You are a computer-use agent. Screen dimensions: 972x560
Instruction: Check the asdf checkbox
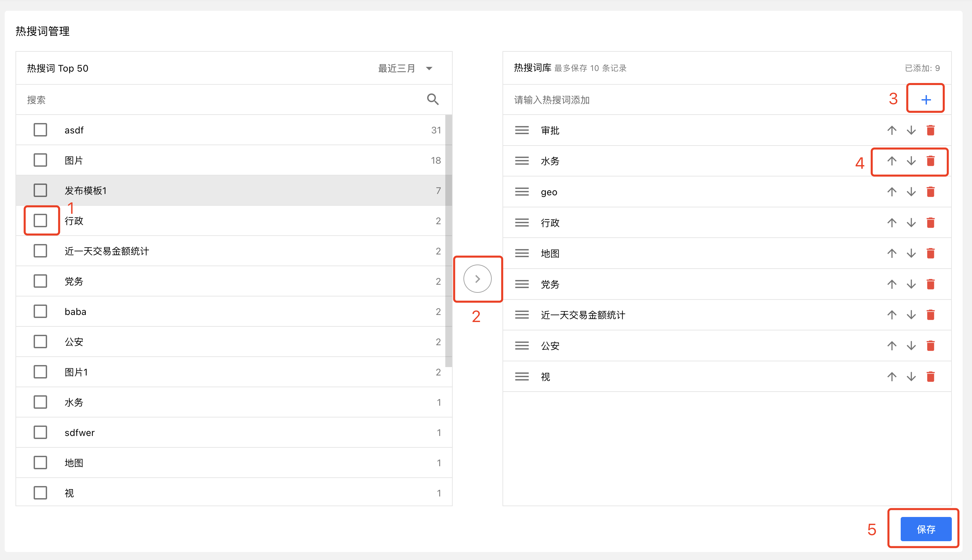click(x=40, y=130)
